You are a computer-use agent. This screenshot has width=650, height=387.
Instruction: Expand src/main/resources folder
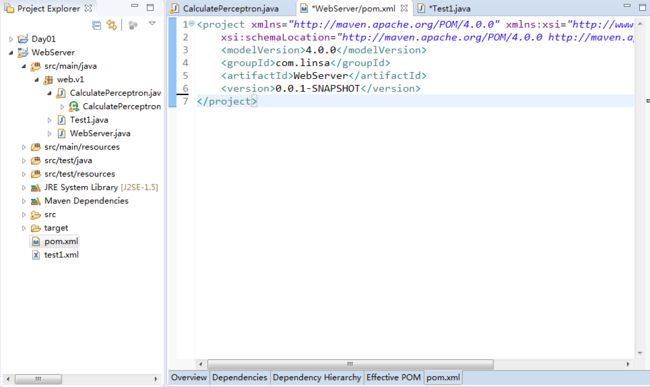24,147
